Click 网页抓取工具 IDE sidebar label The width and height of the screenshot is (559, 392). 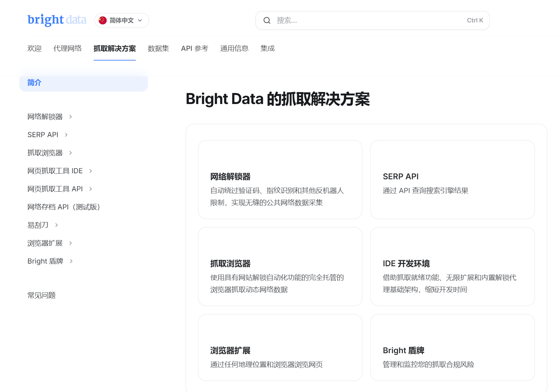[x=55, y=171]
